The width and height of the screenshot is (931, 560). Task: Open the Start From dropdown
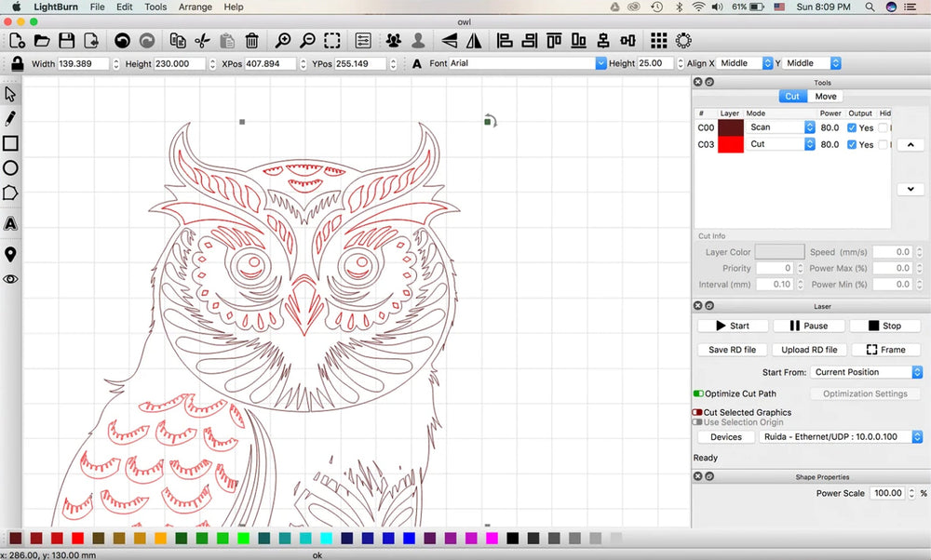pos(865,372)
